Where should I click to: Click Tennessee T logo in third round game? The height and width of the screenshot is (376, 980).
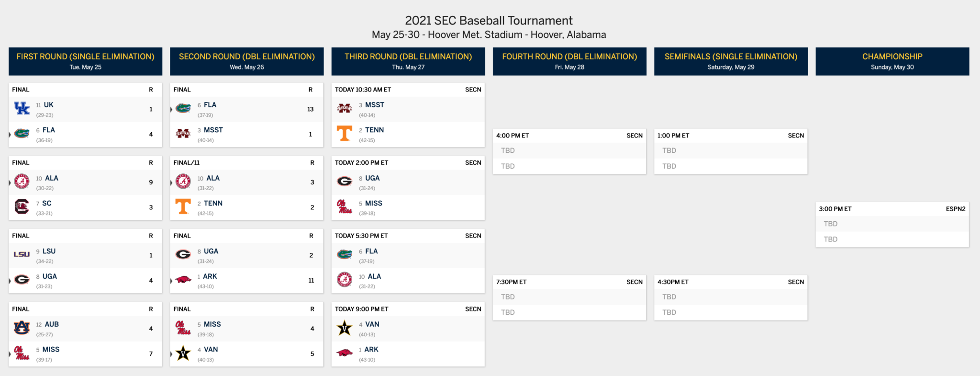point(345,134)
